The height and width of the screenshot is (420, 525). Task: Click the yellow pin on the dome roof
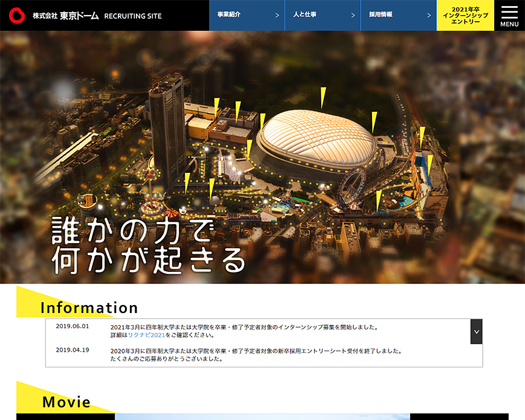(x=324, y=97)
